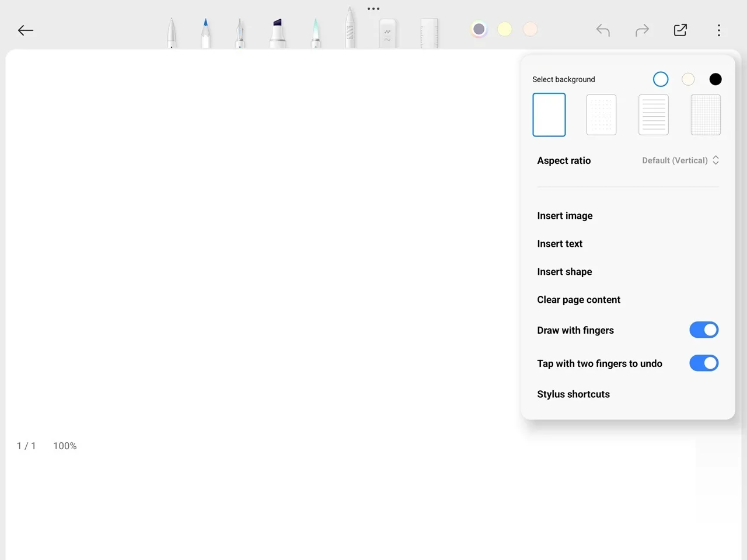Choose the black background color option
The width and height of the screenshot is (747, 560).
(x=715, y=79)
